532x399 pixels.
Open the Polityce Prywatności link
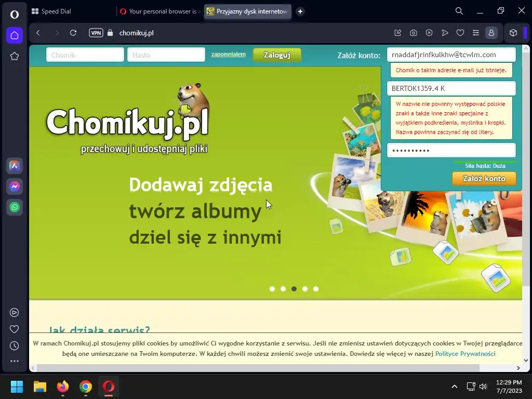click(465, 353)
